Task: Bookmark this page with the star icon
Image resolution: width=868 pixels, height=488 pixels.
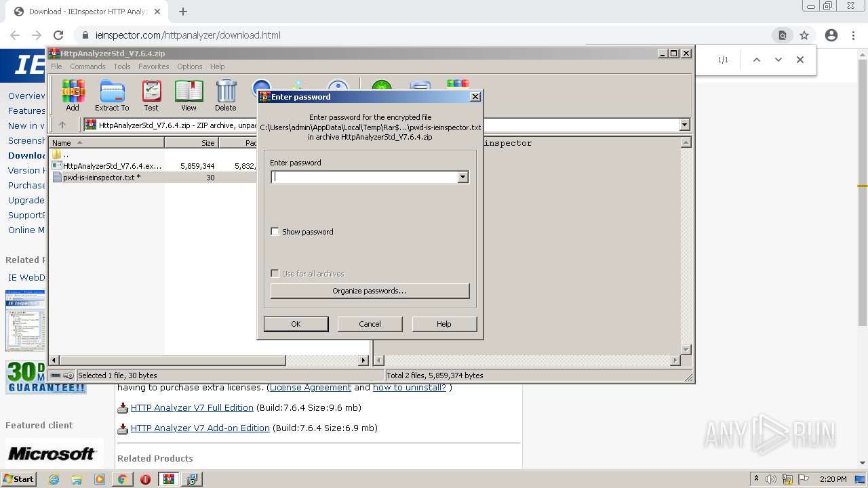Action: click(x=804, y=35)
